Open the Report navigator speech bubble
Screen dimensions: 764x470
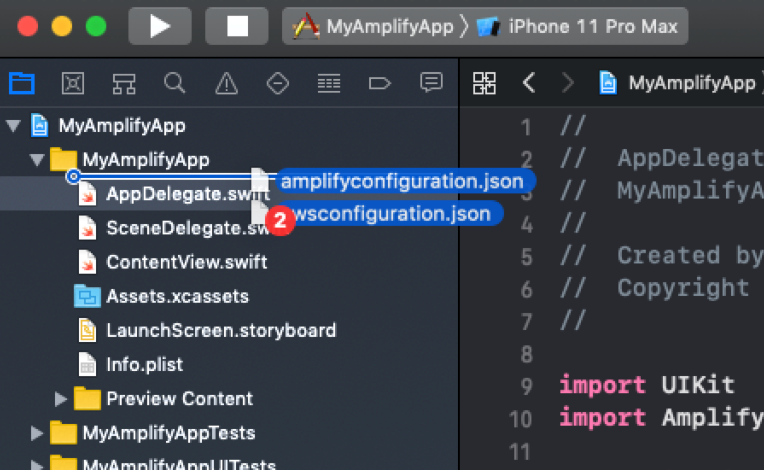coord(431,83)
